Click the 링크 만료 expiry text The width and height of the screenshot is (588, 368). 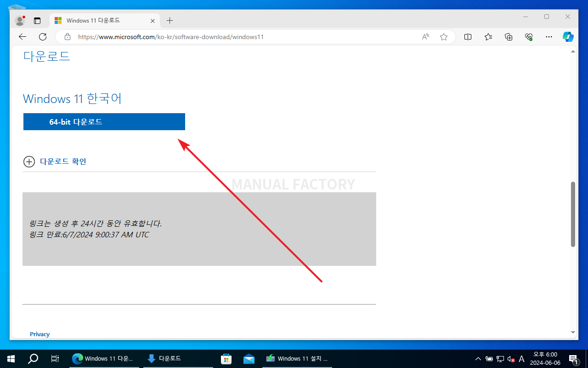tap(89, 235)
